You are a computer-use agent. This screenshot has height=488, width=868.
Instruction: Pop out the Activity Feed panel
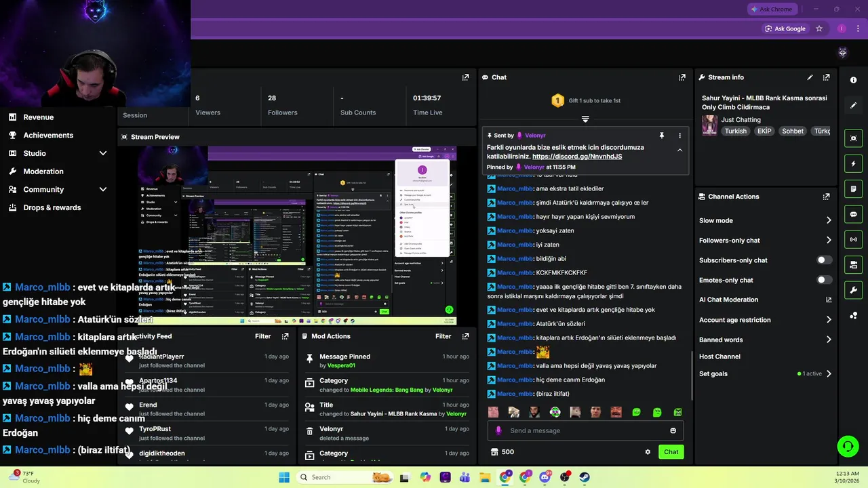(x=285, y=336)
